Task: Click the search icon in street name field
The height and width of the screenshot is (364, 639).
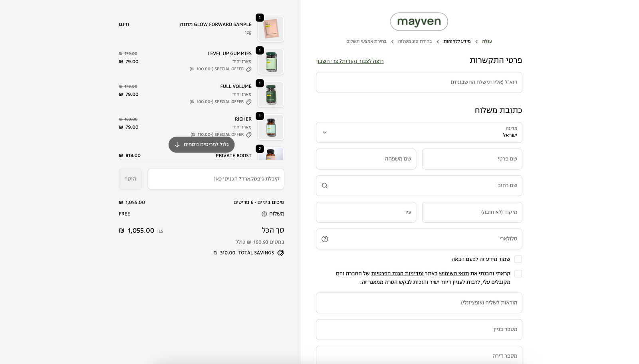Action: [x=325, y=186]
